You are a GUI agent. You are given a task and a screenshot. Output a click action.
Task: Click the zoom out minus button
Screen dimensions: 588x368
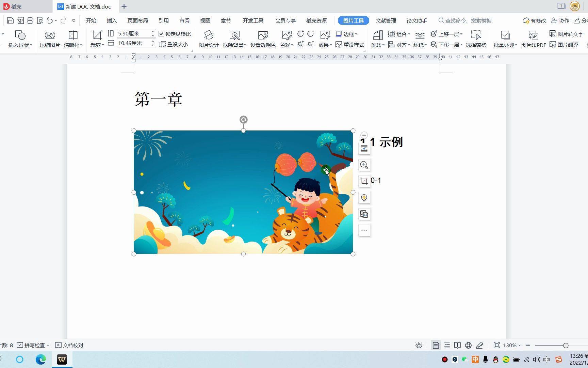(x=528, y=346)
